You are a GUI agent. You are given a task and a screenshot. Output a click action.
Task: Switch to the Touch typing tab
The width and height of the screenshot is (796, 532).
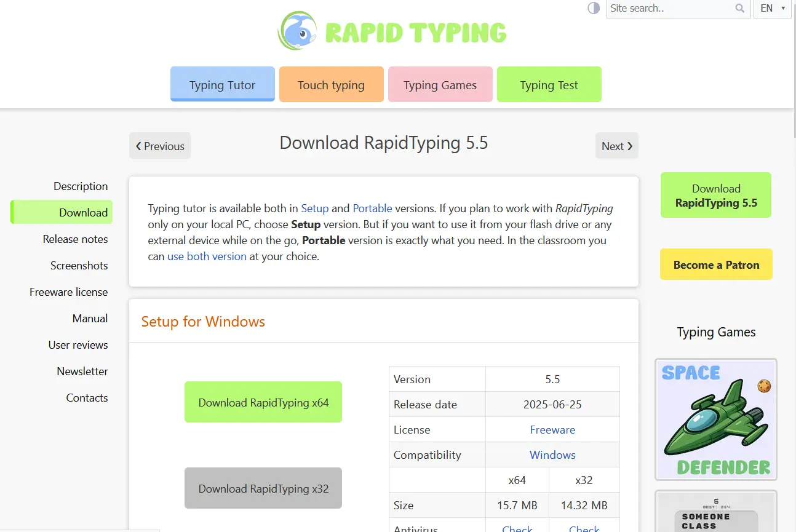332,84
